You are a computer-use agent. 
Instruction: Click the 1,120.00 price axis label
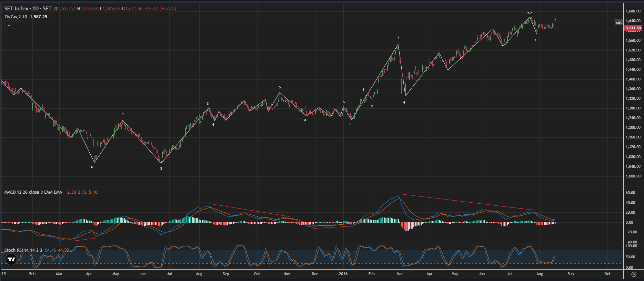633,147
